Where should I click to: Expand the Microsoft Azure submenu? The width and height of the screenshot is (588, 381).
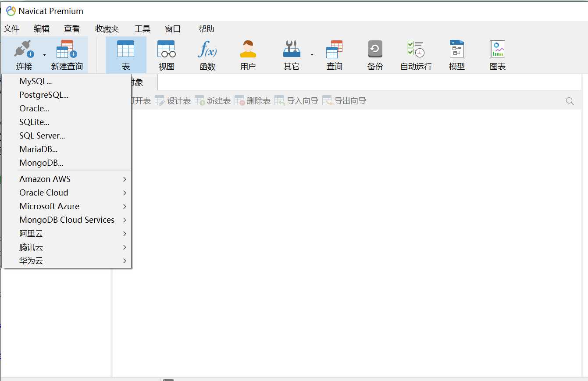pos(67,206)
